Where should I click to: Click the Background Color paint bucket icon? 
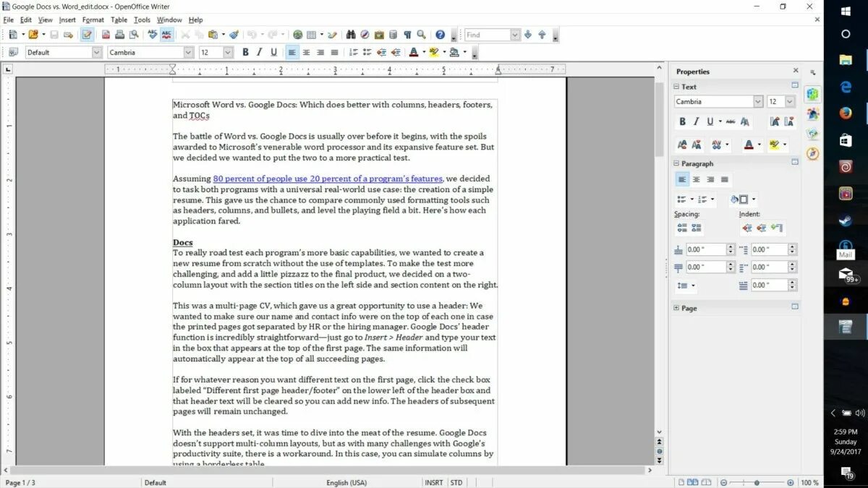(x=454, y=52)
